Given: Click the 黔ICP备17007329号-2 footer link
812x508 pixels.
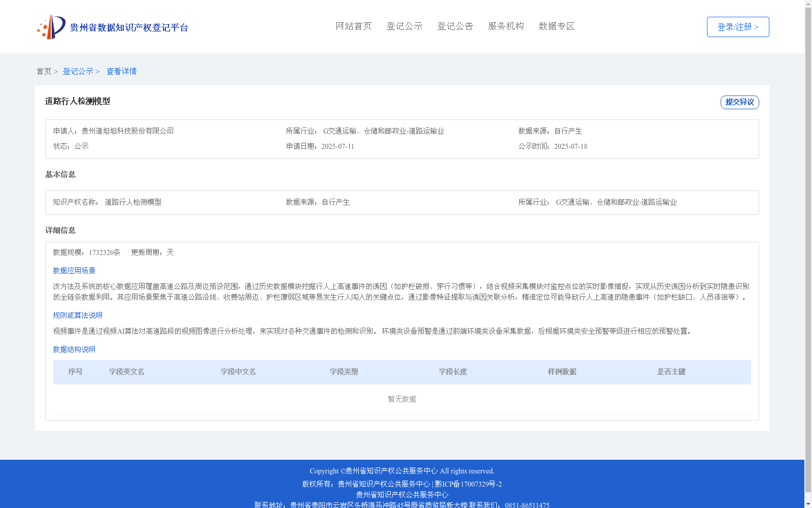Looking at the screenshot, I should 468,484.
